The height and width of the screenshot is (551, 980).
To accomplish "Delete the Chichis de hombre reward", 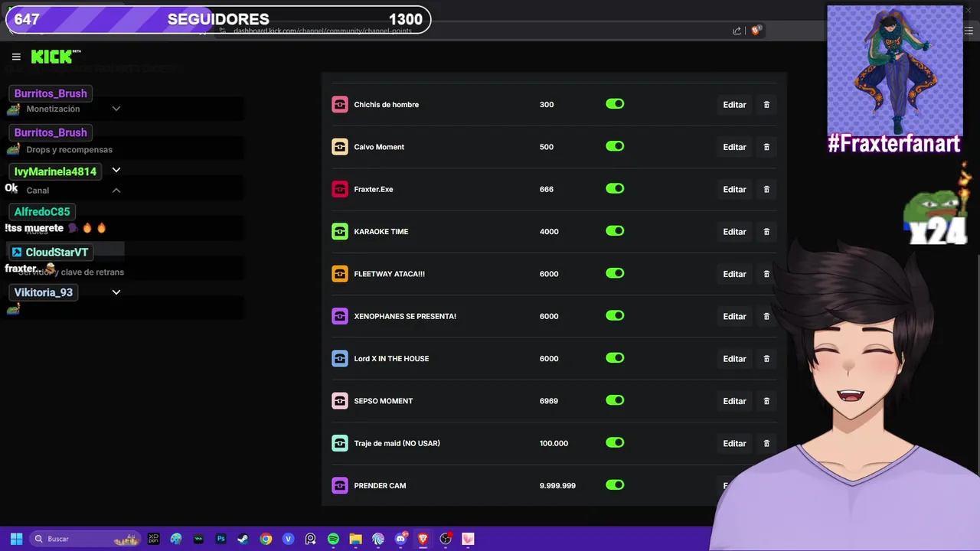I will (x=766, y=105).
